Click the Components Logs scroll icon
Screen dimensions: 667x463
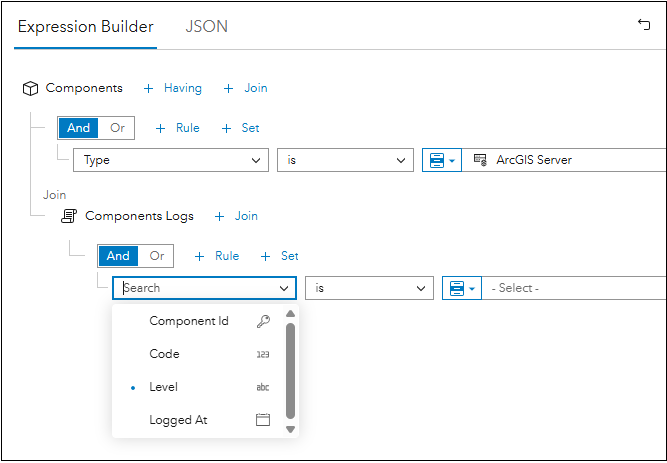coord(69,216)
